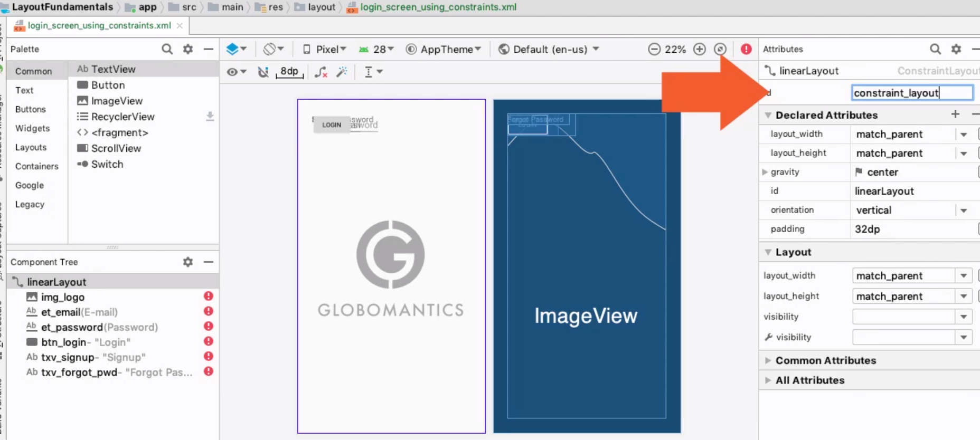Open the orientation vertical dropdown
The image size is (980, 440).
pyautogui.click(x=964, y=211)
